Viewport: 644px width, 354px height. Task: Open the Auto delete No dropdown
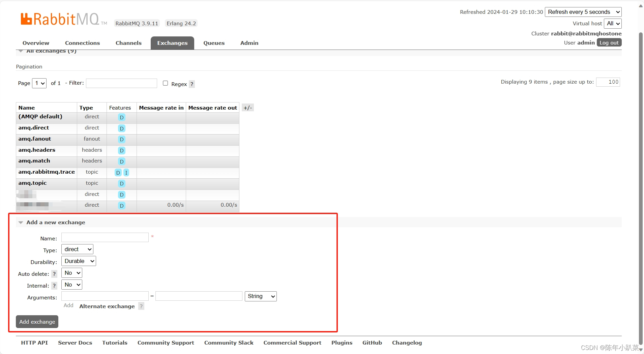(x=72, y=273)
